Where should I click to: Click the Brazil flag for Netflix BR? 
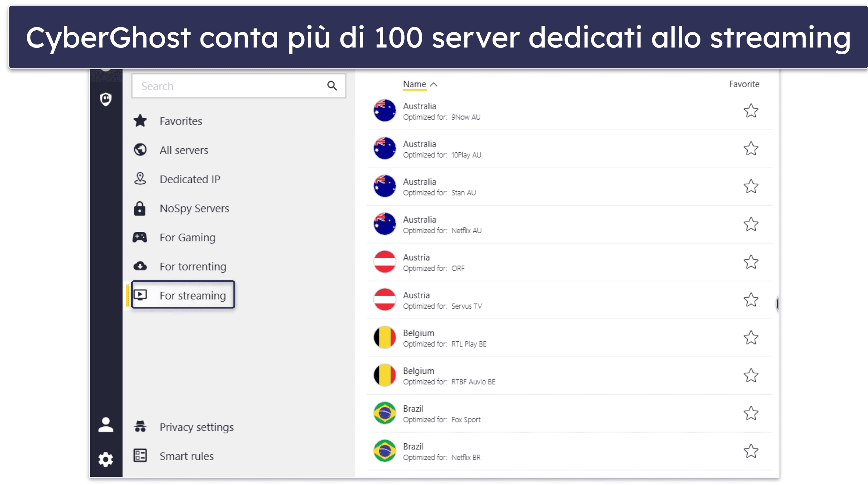[x=385, y=451]
